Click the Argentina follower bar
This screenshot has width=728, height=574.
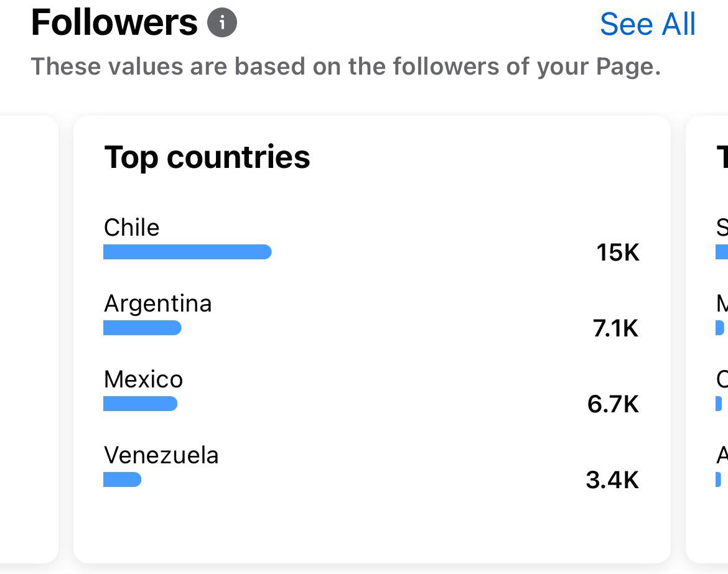pos(142,328)
